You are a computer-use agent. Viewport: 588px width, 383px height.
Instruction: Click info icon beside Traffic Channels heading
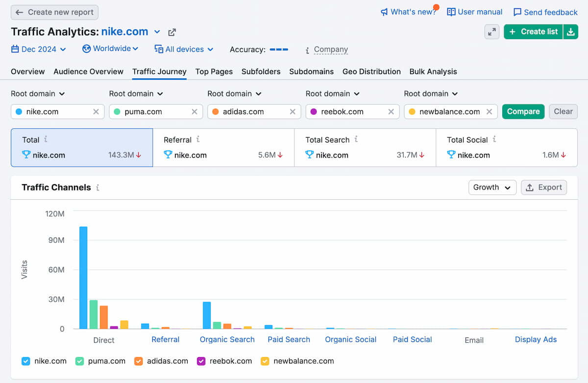click(98, 188)
